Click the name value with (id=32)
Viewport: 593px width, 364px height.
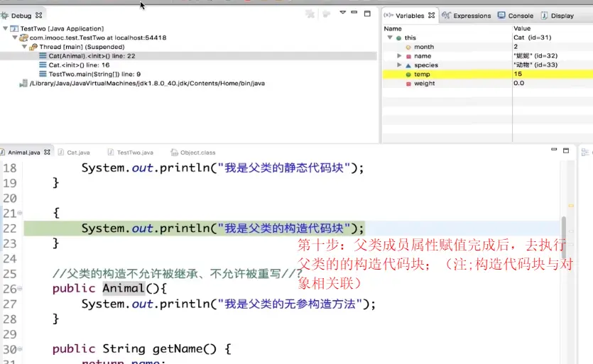535,55
